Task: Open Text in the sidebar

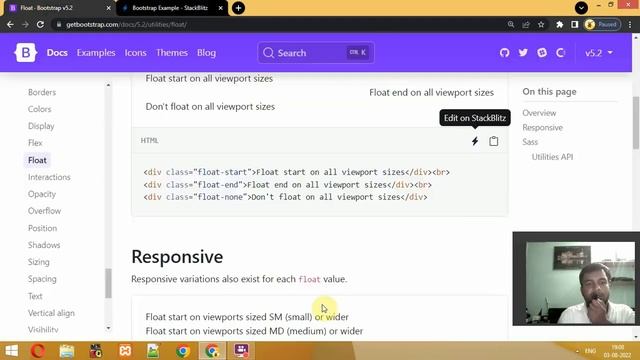Action: point(35,296)
